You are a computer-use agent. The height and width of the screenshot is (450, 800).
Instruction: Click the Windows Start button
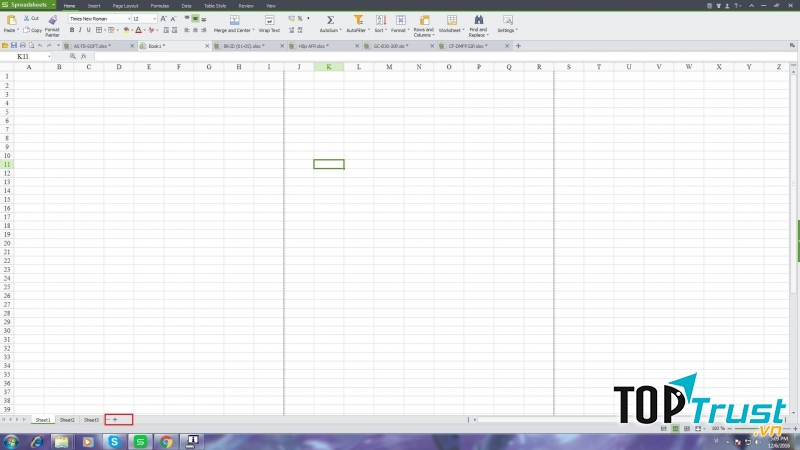tap(11, 442)
